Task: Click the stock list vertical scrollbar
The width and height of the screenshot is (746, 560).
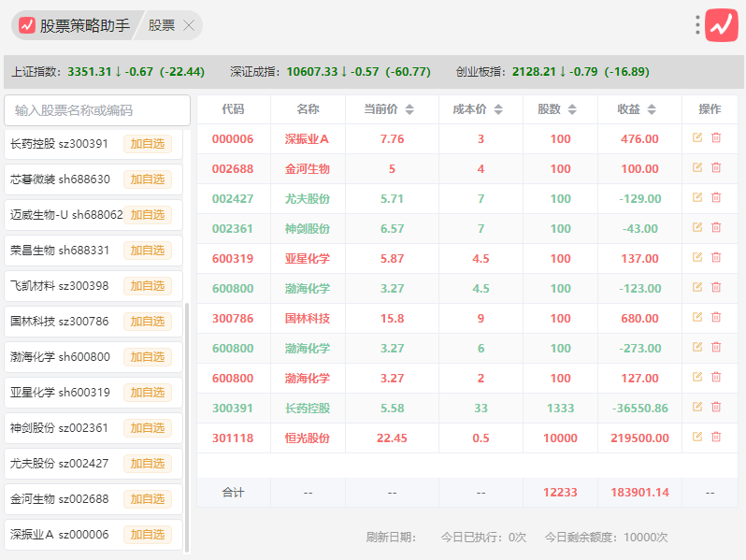Action: [187, 427]
